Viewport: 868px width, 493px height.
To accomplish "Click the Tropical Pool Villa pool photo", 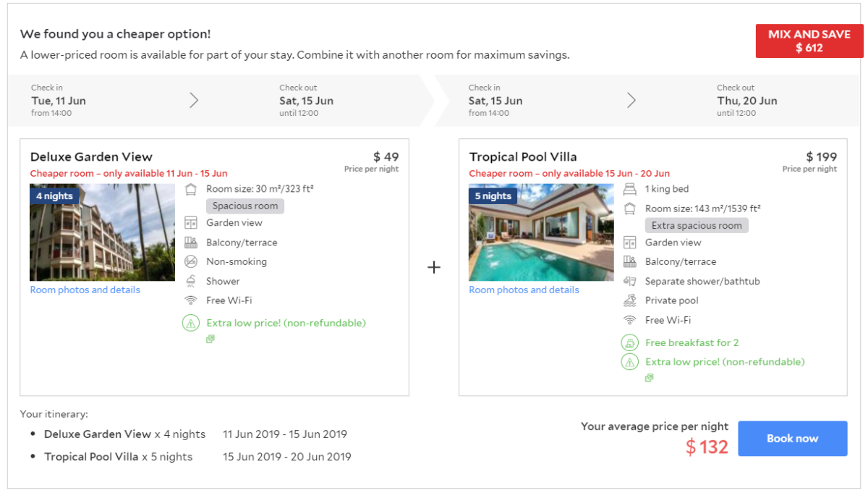I will click(x=541, y=232).
